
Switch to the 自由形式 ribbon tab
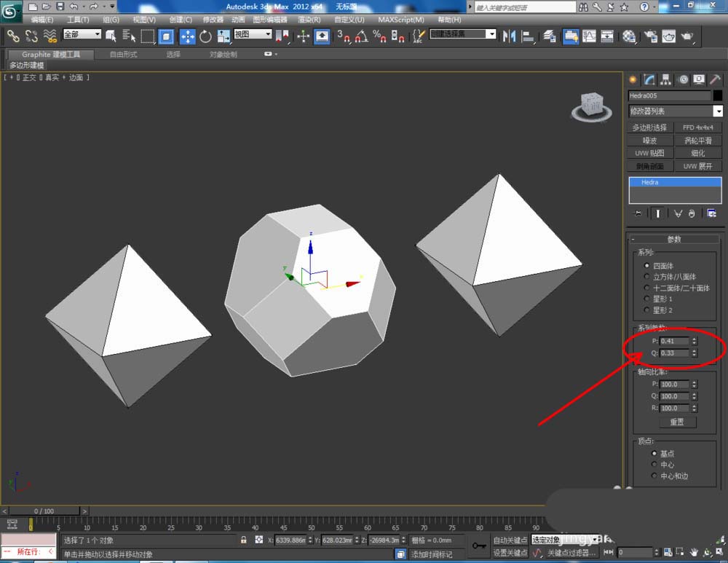tap(123, 55)
